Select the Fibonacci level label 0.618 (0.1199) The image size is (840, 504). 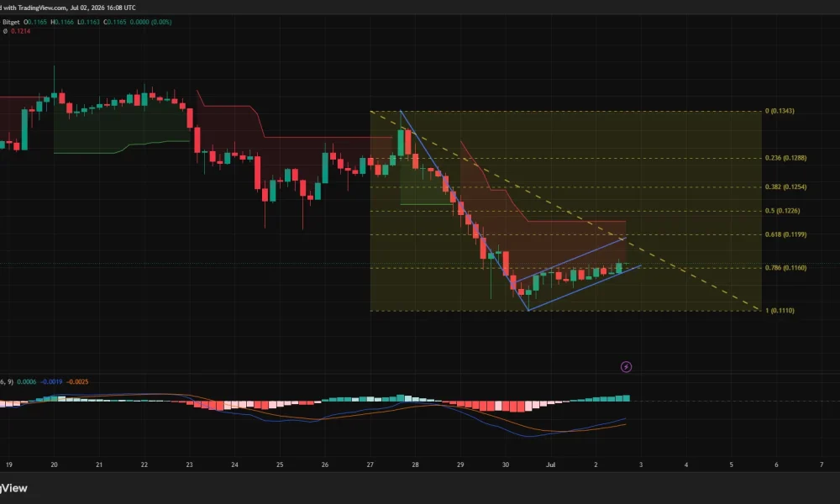785,234
